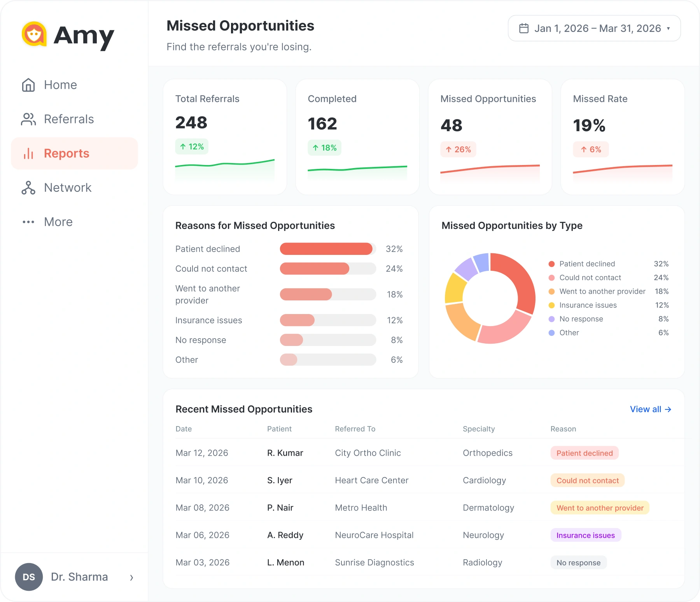Click patient S. Iyer in table

(280, 481)
